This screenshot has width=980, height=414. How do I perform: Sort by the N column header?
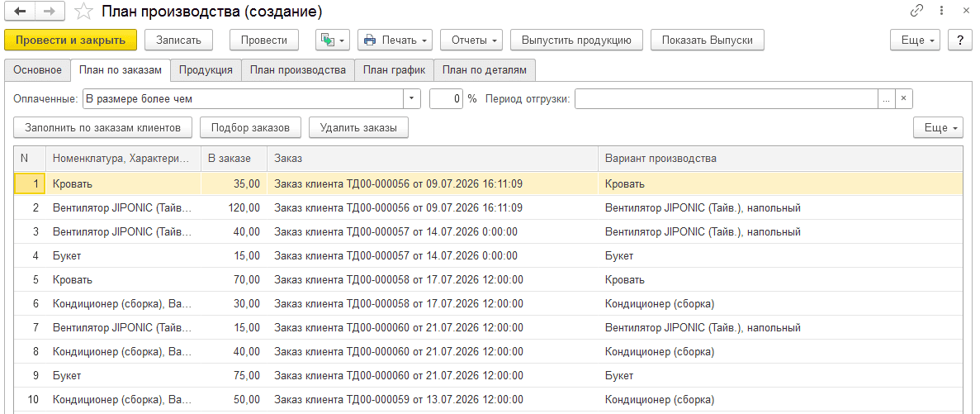30,159
